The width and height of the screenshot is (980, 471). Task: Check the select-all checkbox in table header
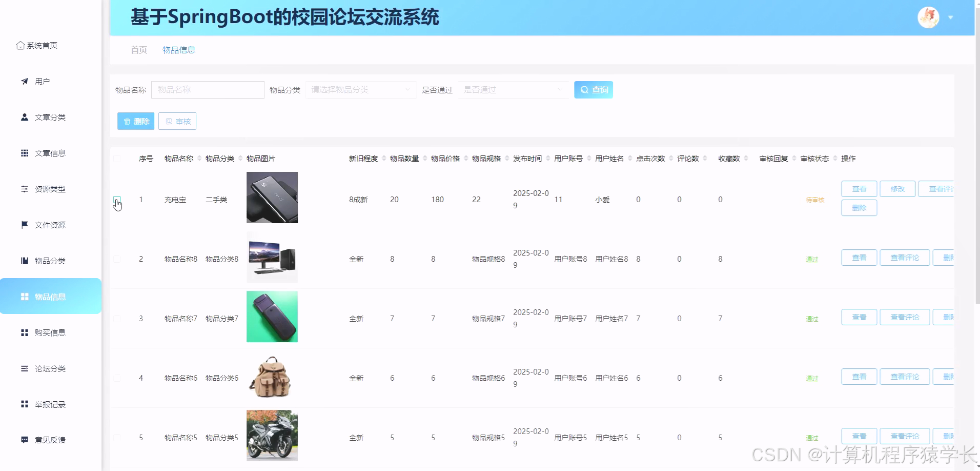(117, 159)
